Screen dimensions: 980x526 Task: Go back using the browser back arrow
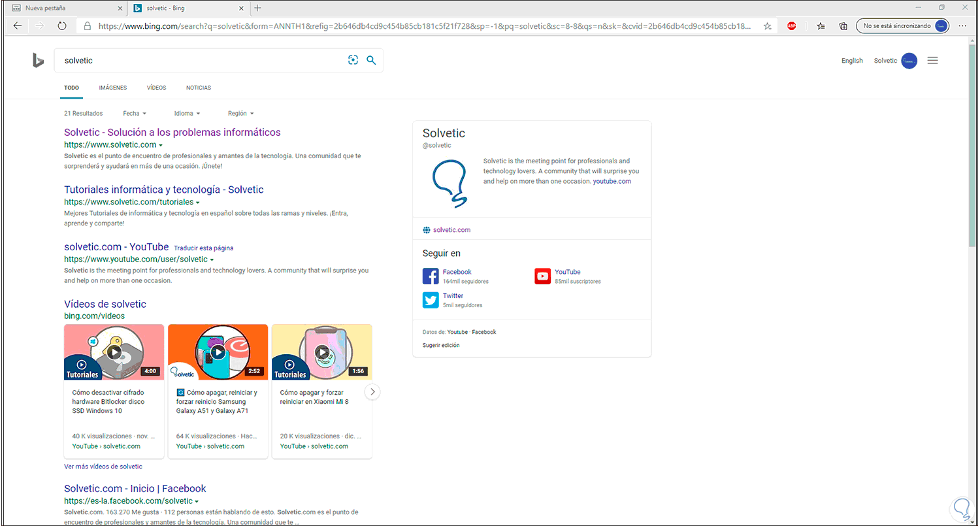pos(18,26)
